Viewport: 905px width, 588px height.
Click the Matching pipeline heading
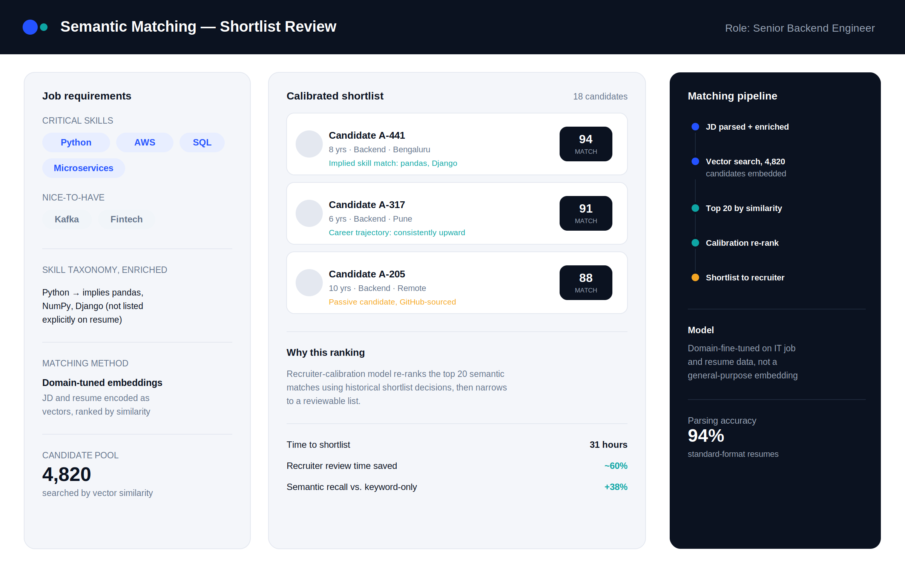point(732,96)
